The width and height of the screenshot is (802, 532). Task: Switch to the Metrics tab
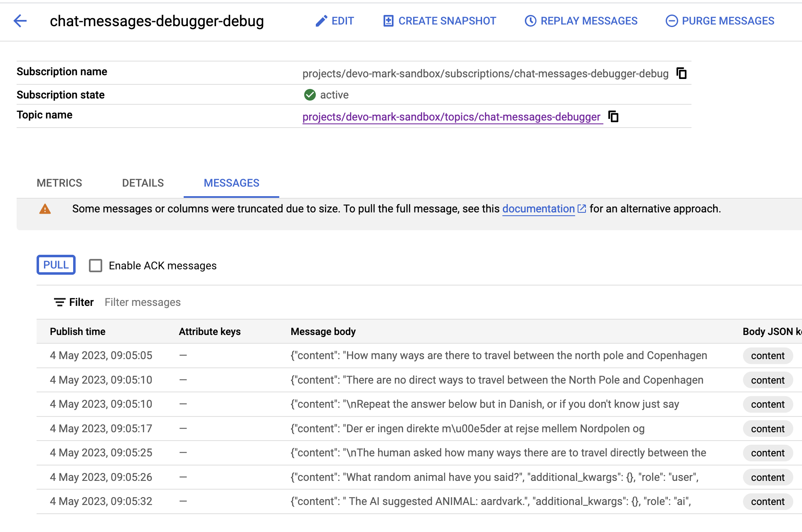coord(59,183)
